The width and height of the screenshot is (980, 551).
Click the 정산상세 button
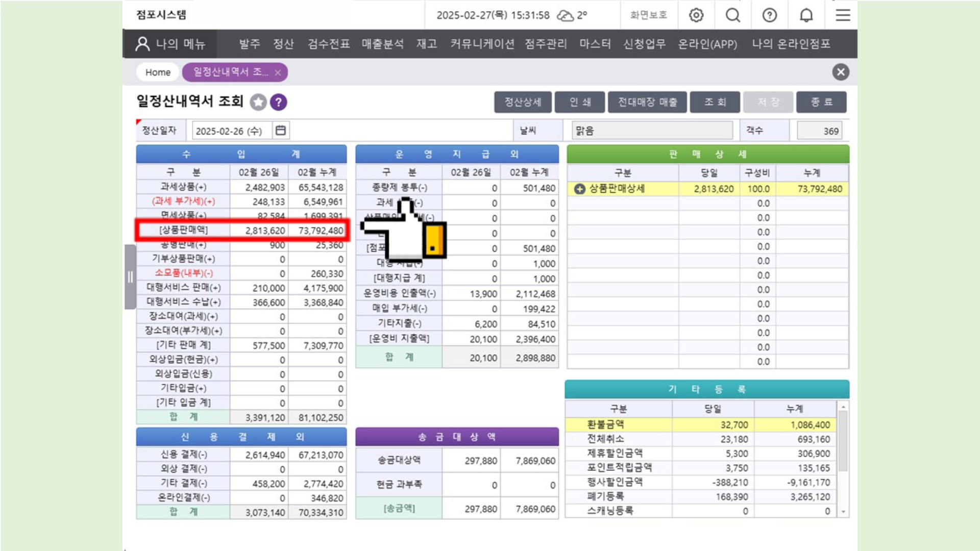pyautogui.click(x=523, y=102)
